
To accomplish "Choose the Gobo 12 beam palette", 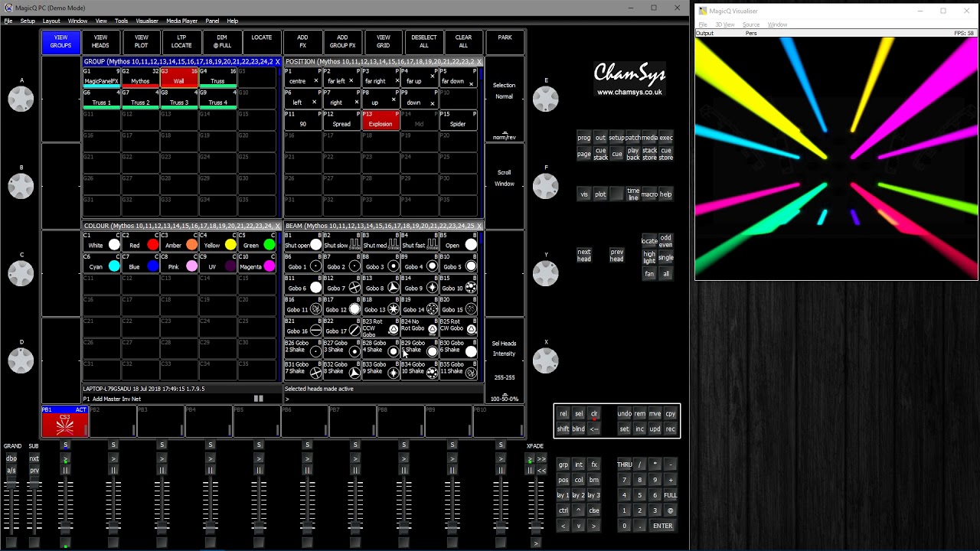I will coord(341,306).
